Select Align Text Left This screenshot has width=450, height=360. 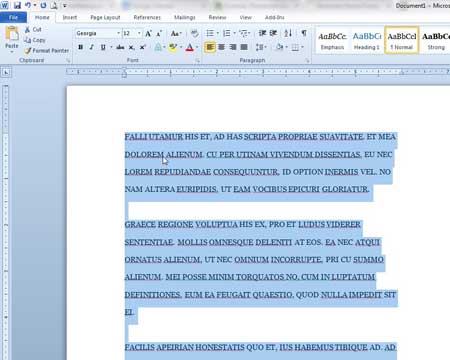click(x=210, y=47)
